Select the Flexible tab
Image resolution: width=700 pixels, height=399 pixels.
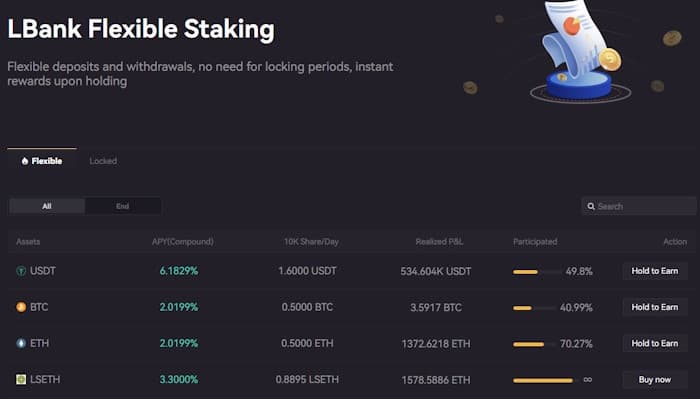coord(42,161)
